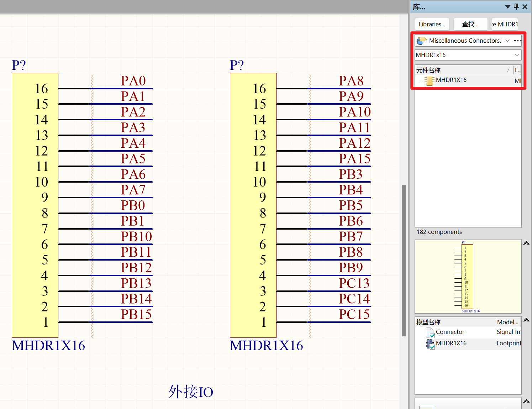Select the P? designator above the PA0 connector
The height and width of the screenshot is (409, 532).
(19, 65)
